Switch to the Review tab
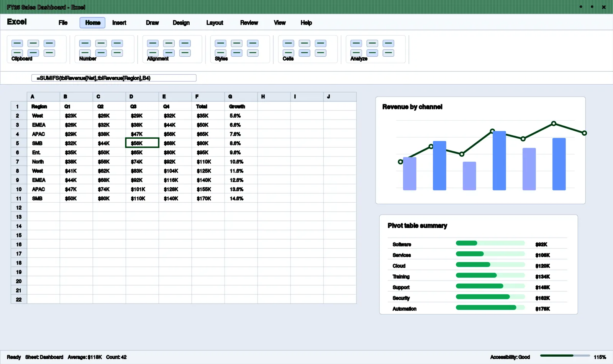This screenshot has height=364, width=613. pyautogui.click(x=249, y=23)
